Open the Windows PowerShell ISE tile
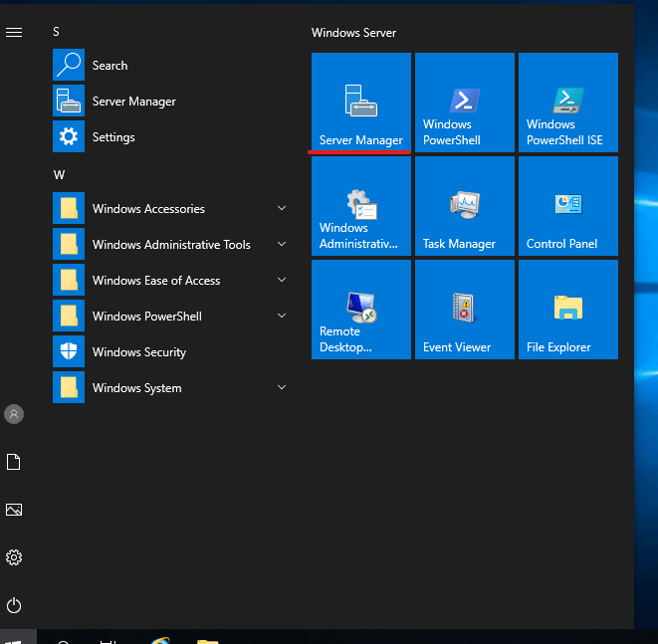The height and width of the screenshot is (644, 658). 568,103
